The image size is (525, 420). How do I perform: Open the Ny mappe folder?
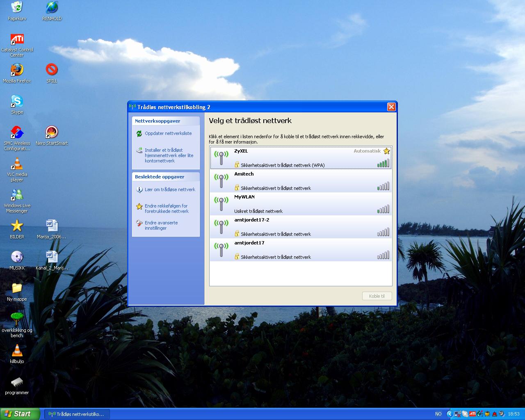click(17, 292)
